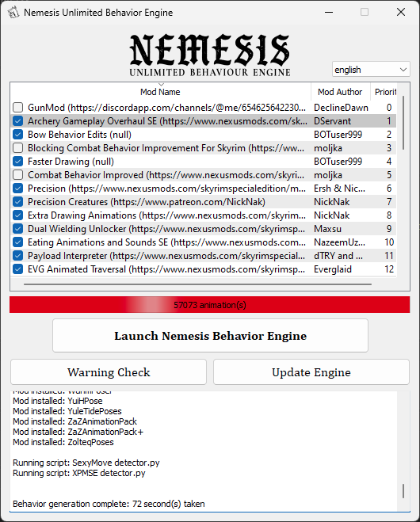Select EVG Animated Traversal mod name
This screenshot has height=522, width=420.
166,269
